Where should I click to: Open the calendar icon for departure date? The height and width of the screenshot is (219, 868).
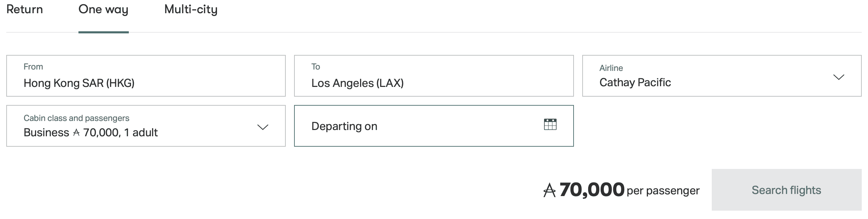click(550, 124)
